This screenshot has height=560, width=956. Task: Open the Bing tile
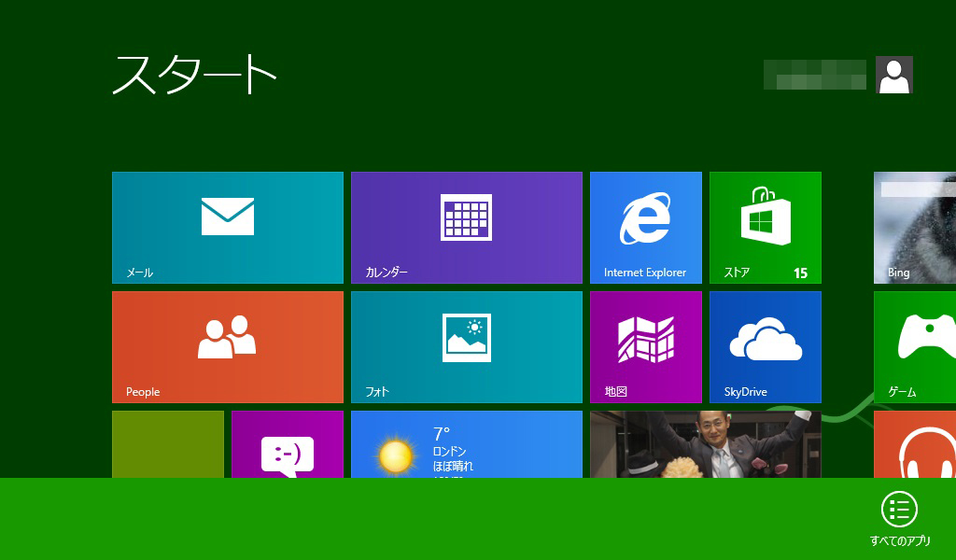pyautogui.click(x=915, y=228)
